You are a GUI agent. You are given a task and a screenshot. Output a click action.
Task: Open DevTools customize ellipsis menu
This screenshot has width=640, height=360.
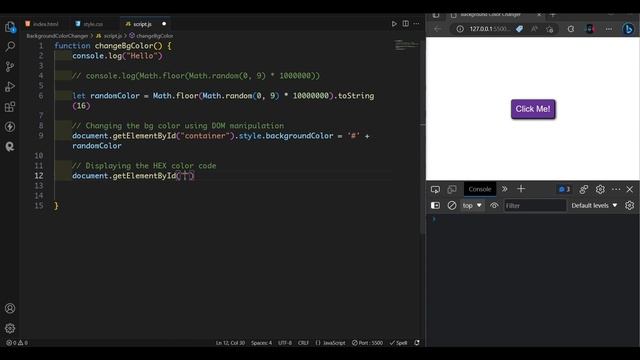pyautogui.click(x=616, y=189)
